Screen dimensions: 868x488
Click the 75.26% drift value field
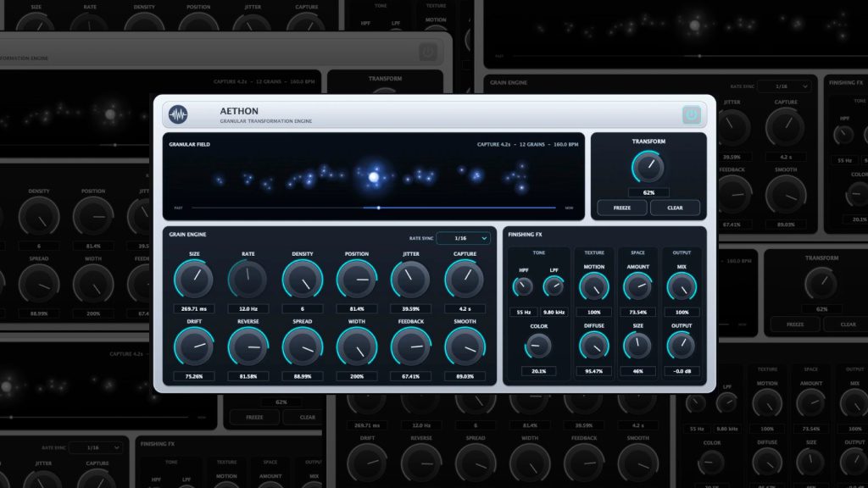194,376
